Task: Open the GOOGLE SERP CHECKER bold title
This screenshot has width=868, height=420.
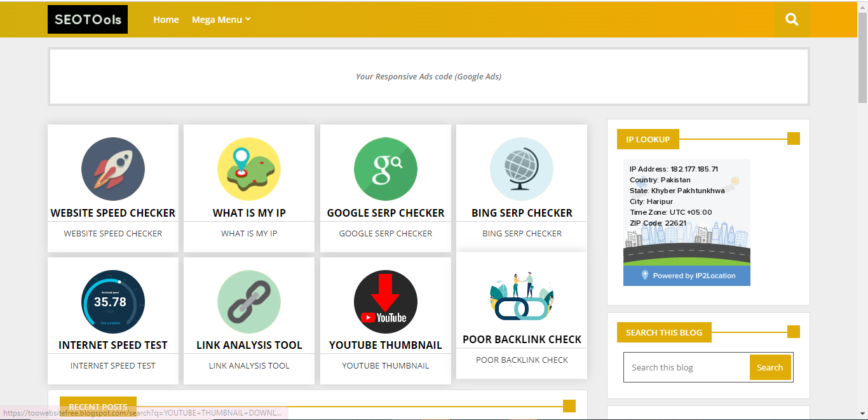Action: coord(386,213)
